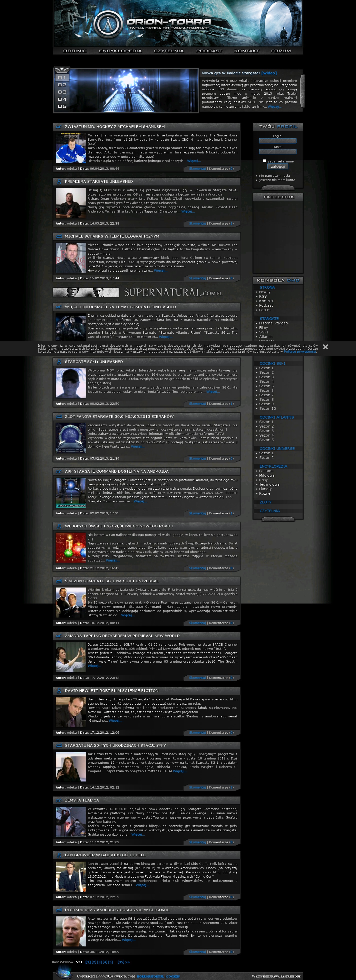The width and height of the screenshot is (356, 980).
Task: Switch featured slider to slide 05
Action: [x=62, y=107]
